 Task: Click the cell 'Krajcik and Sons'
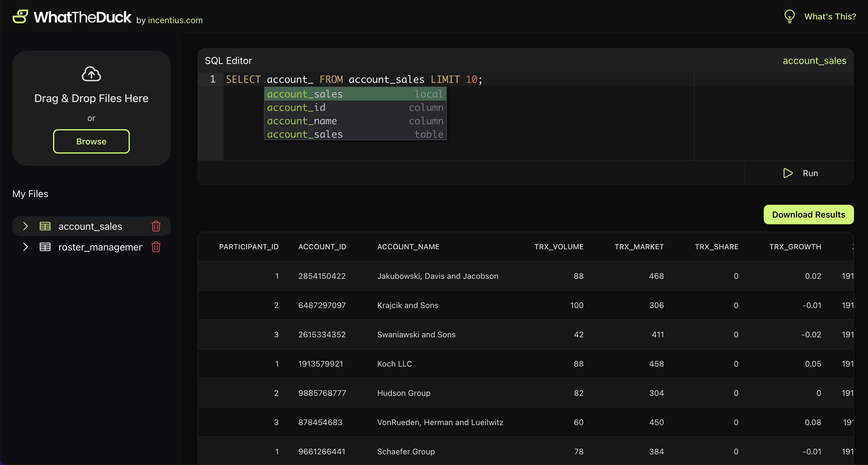pos(407,305)
